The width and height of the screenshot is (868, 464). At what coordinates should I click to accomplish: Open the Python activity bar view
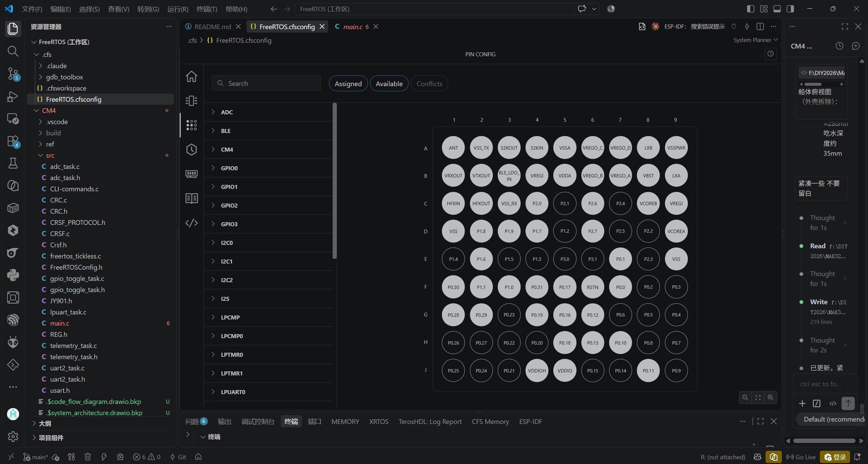coord(13,275)
